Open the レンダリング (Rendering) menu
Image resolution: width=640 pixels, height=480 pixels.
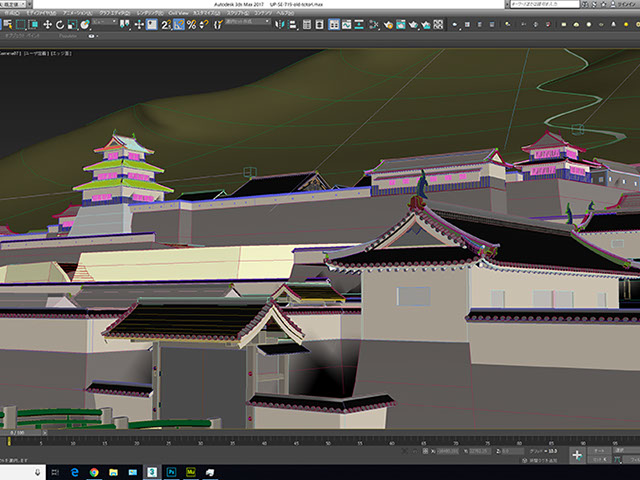point(150,13)
